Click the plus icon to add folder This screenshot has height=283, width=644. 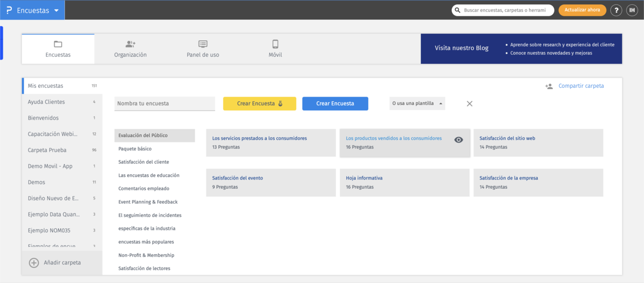(x=34, y=263)
